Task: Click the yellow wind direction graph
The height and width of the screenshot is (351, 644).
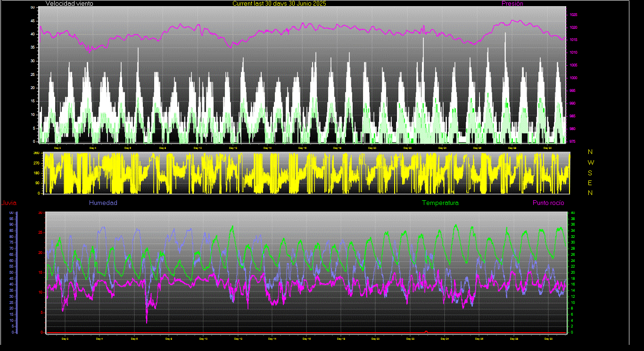Action: click(x=306, y=173)
